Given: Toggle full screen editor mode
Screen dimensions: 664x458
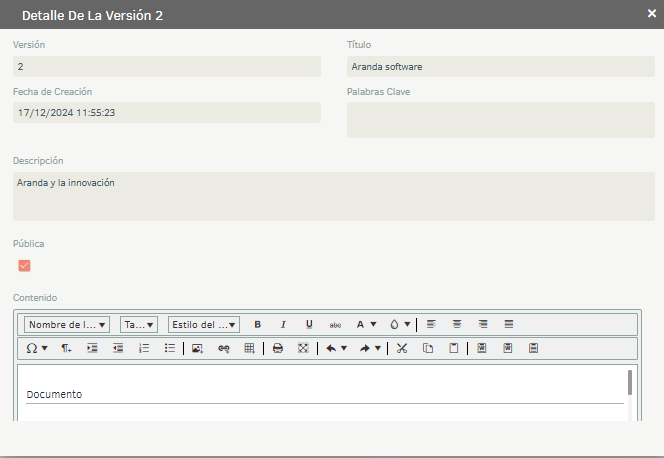Looking at the screenshot, I should [x=303, y=348].
